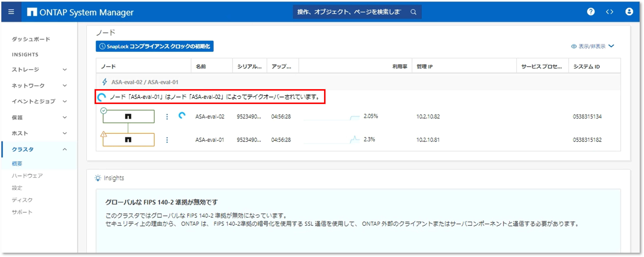644x257 pixels.
Task: Click the search magnifier icon
Action: click(x=413, y=12)
